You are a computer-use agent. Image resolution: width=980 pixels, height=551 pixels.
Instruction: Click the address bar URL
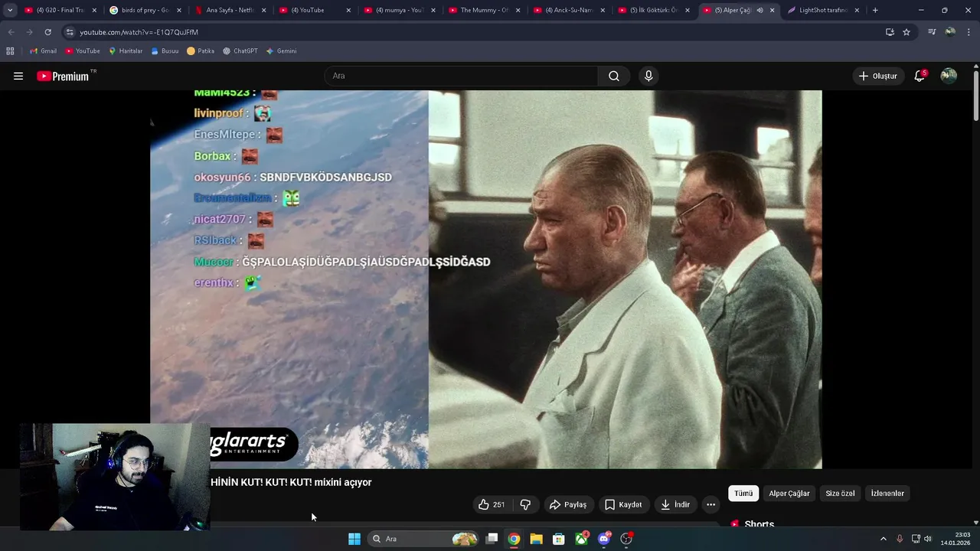point(139,32)
